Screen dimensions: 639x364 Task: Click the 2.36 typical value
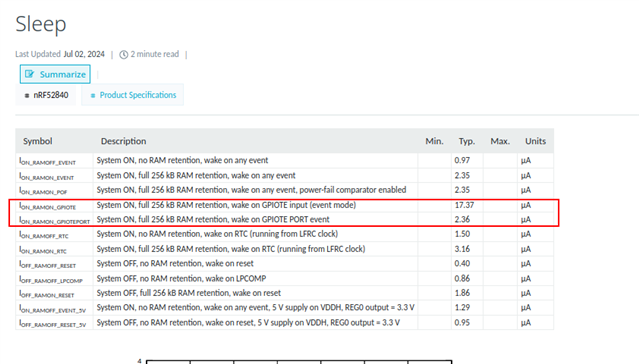tap(462, 219)
